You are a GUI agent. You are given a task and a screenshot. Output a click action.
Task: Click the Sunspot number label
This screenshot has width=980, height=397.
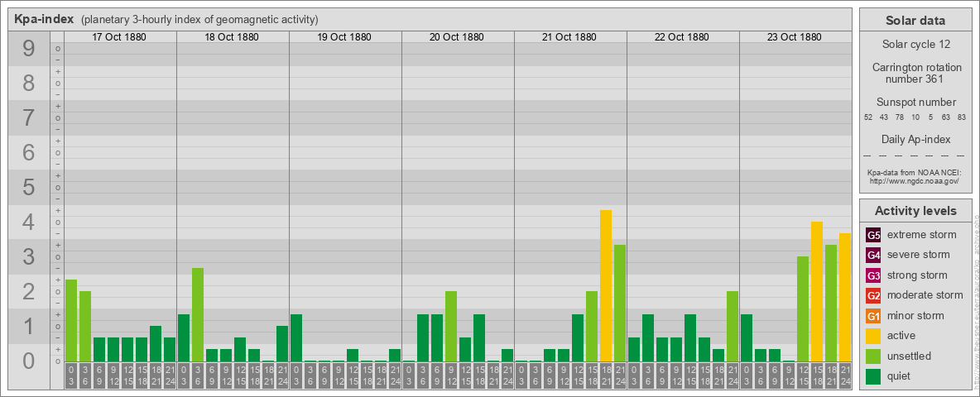coord(915,103)
